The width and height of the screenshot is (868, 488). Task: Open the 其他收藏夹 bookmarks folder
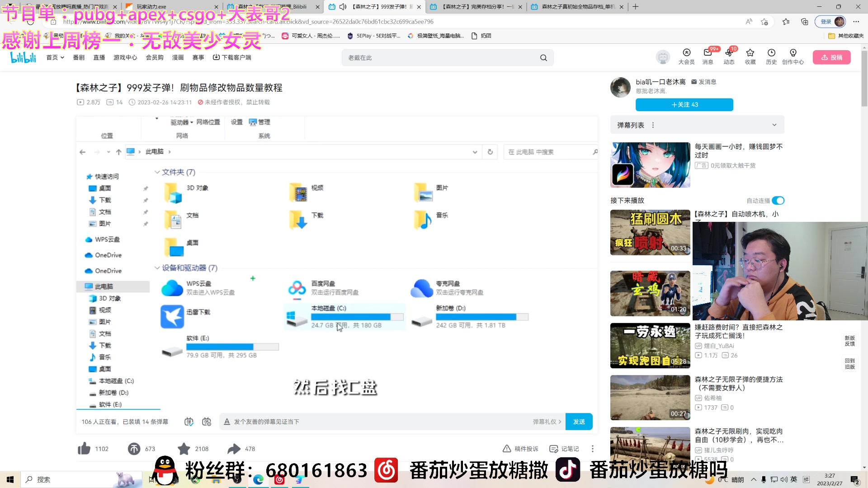click(x=846, y=36)
